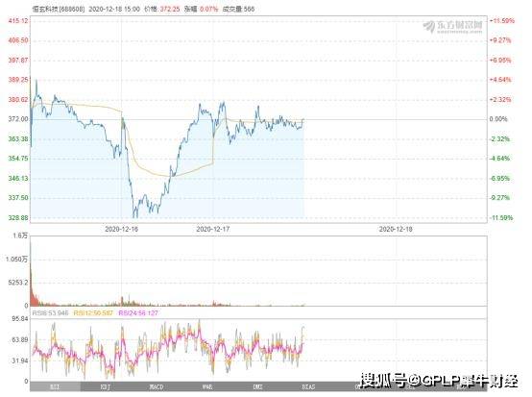Switch to the KDJ indicator tab
Viewport: 532px width, 397px height.
(106, 387)
